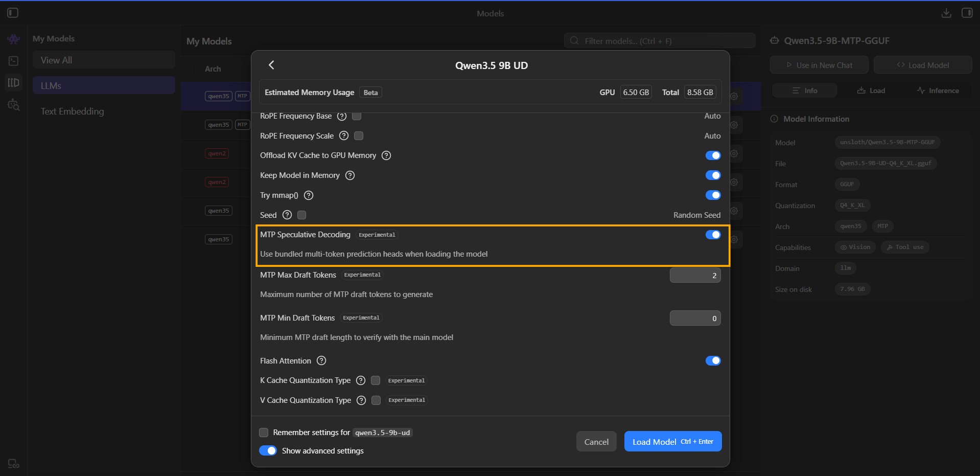Toggle the Flash Attention switch
This screenshot has height=476, width=980.
713,360
